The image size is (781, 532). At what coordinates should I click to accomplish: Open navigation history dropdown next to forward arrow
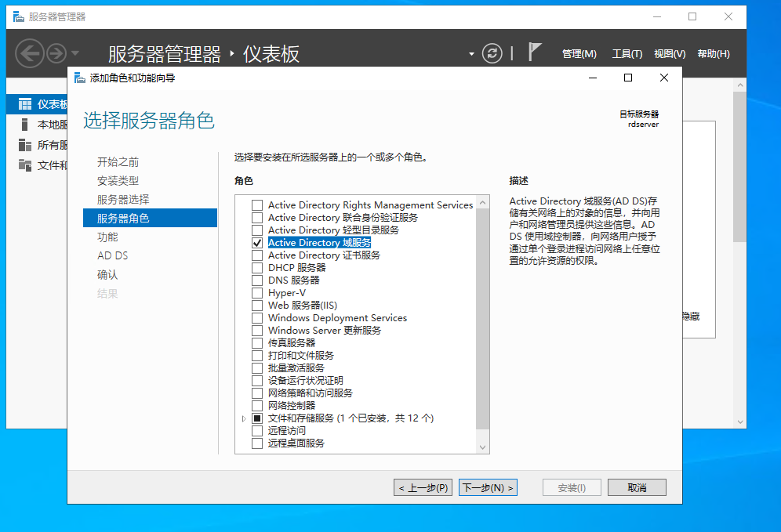pos(75,52)
